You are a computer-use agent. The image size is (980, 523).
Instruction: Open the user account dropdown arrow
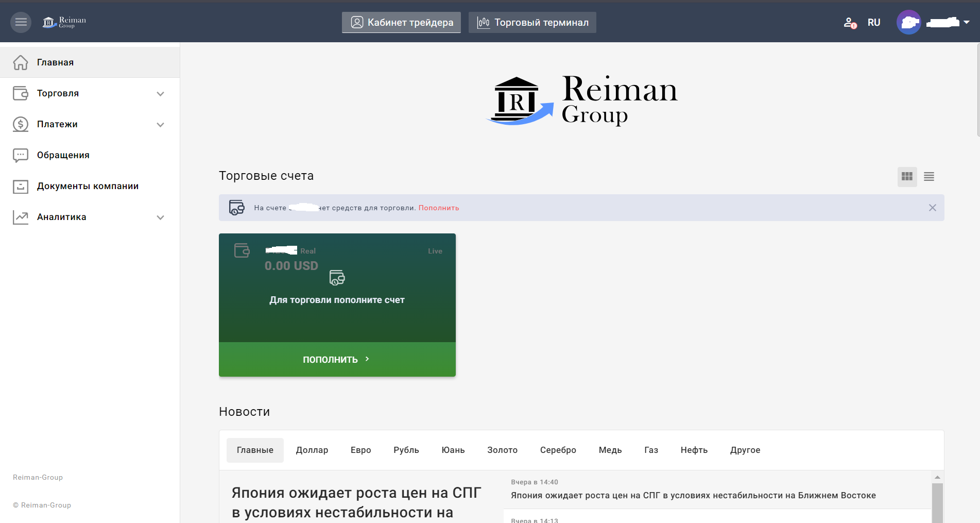point(967,22)
